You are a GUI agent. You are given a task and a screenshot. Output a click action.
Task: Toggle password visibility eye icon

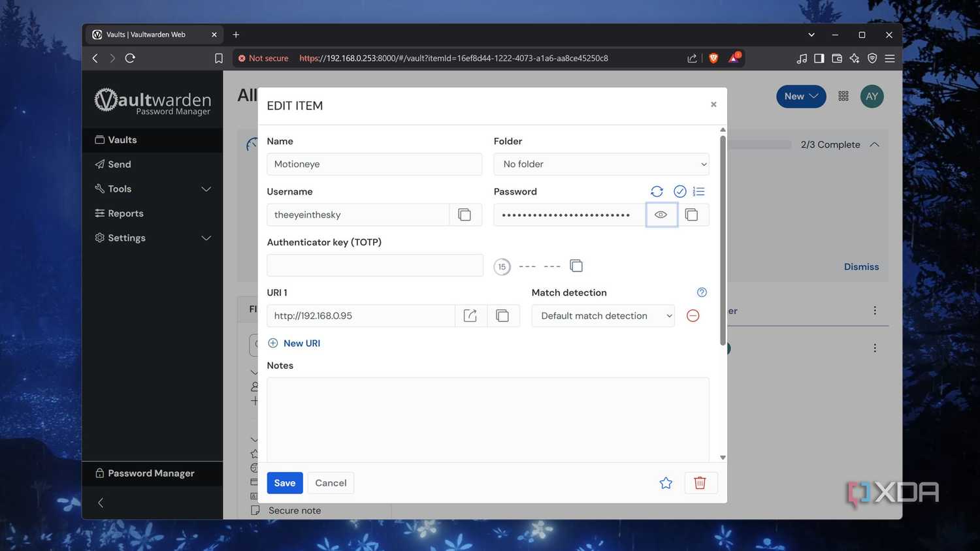[x=661, y=215]
